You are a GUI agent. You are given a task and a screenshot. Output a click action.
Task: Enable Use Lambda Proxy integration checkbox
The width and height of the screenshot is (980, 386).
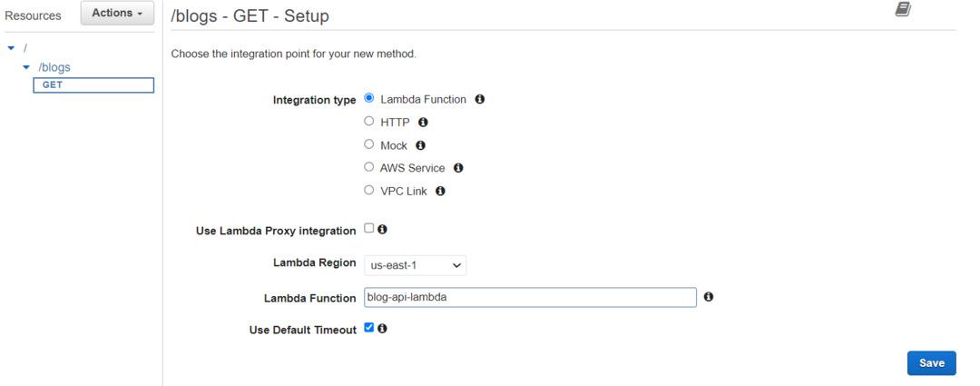tap(369, 229)
